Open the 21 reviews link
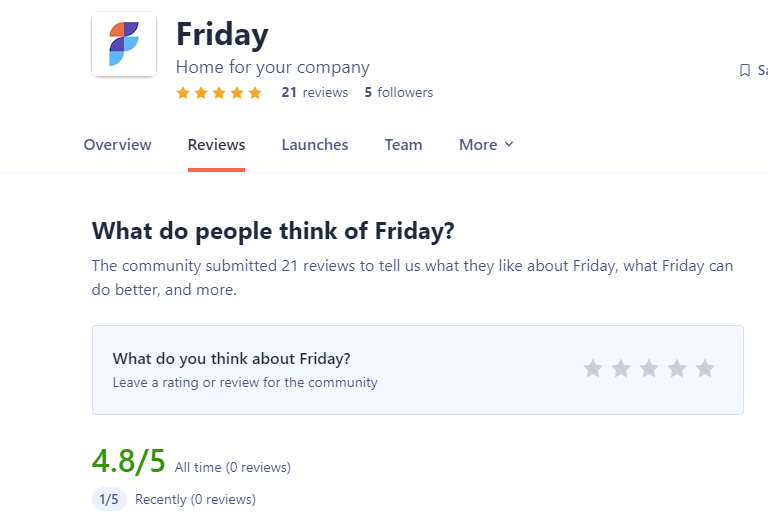Screen dimensions: 768x517 [314, 93]
